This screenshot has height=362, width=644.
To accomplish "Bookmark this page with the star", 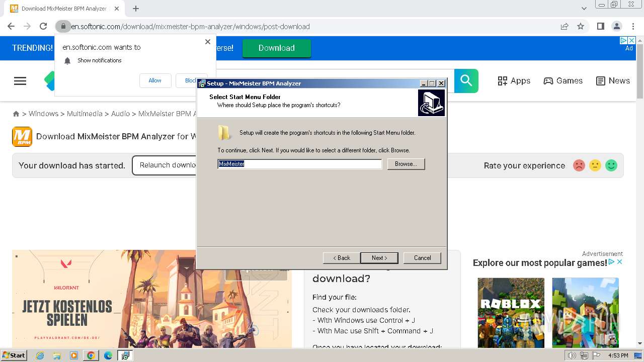I will coord(581,26).
